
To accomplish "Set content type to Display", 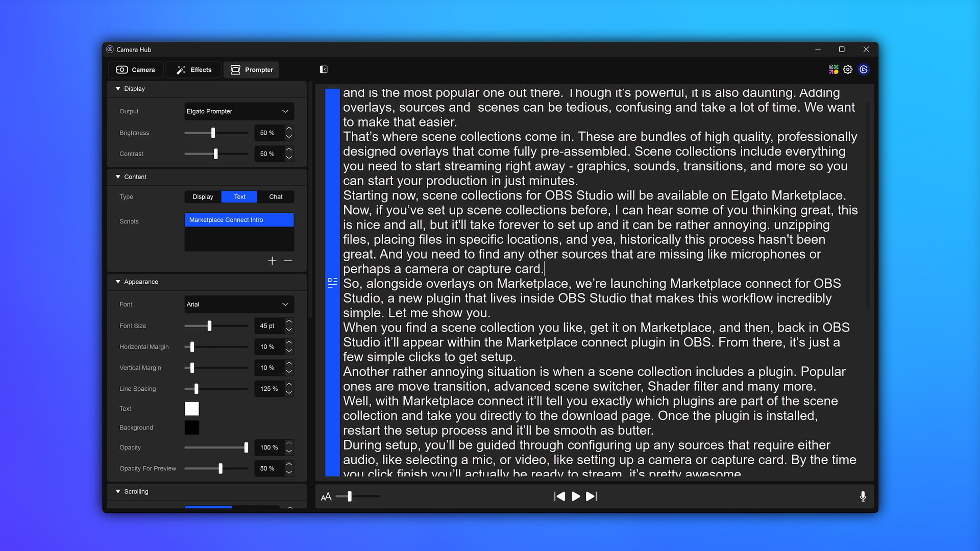I will point(203,197).
